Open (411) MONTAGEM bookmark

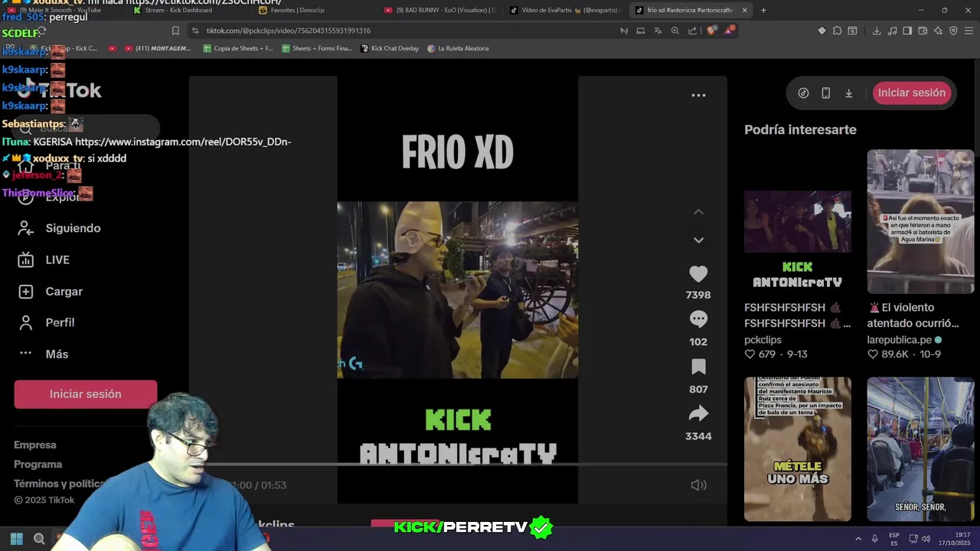coord(157,48)
